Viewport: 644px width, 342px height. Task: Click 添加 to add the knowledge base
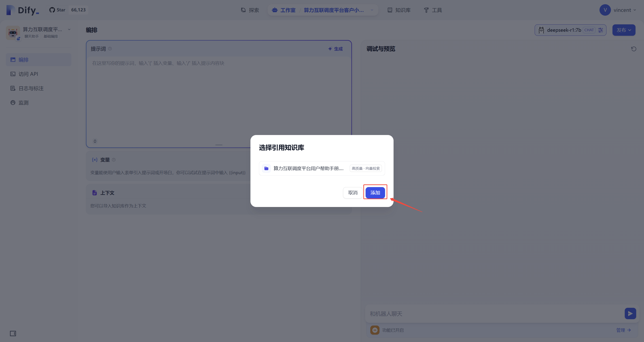pos(375,193)
